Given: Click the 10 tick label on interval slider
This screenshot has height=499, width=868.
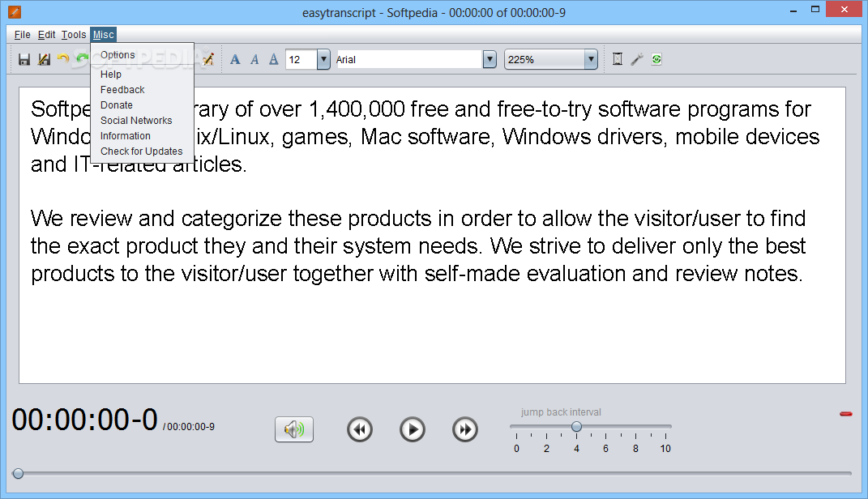Looking at the screenshot, I should pyautogui.click(x=665, y=449).
